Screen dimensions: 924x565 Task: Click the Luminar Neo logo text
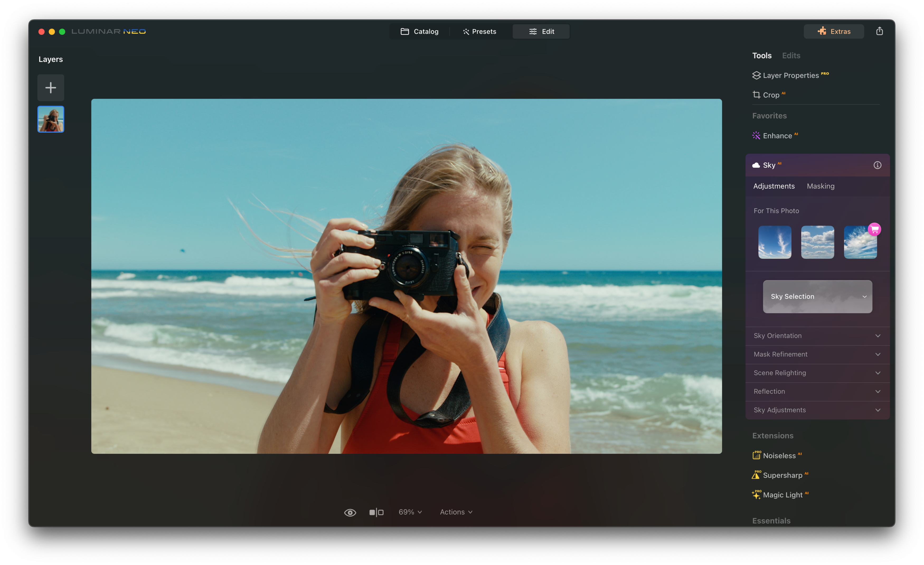(109, 31)
